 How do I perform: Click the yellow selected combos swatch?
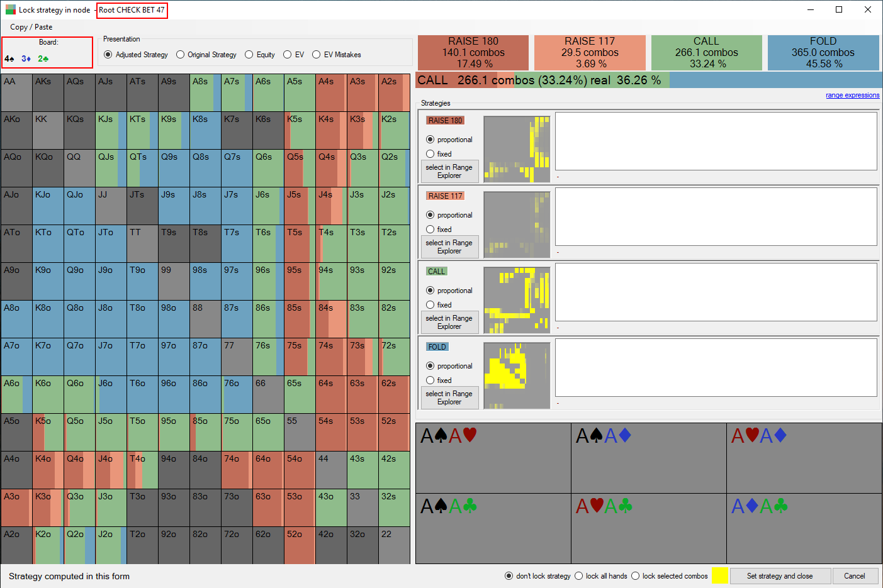[720, 575]
